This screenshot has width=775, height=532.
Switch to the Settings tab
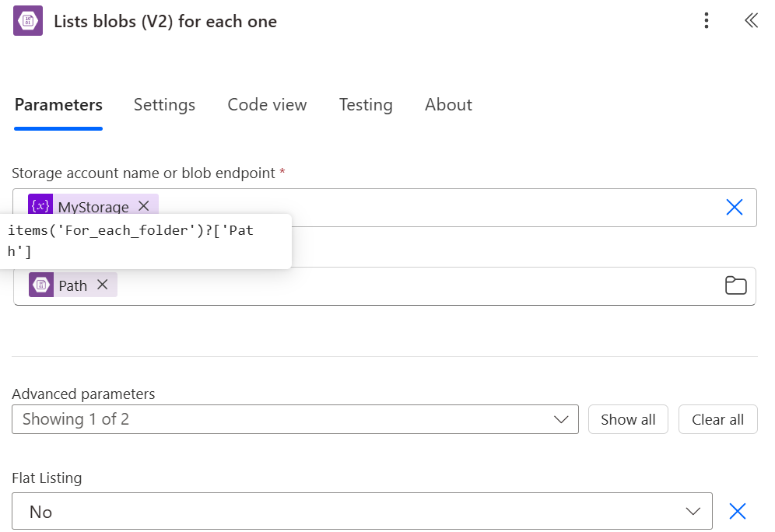coord(164,105)
